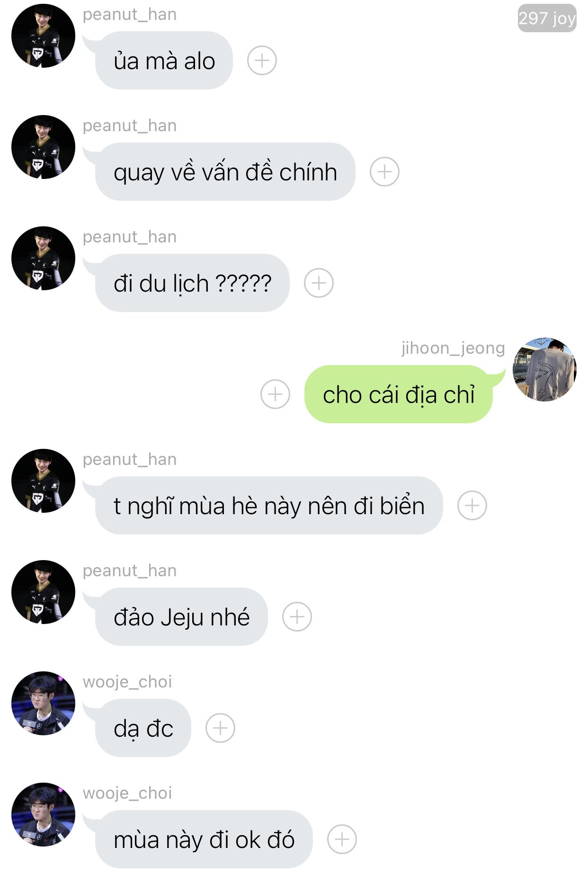Select the green "cho cái địa chỉ" bubble
The height and width of the screenshot is (883, 588).
click(x=399, y=394)
